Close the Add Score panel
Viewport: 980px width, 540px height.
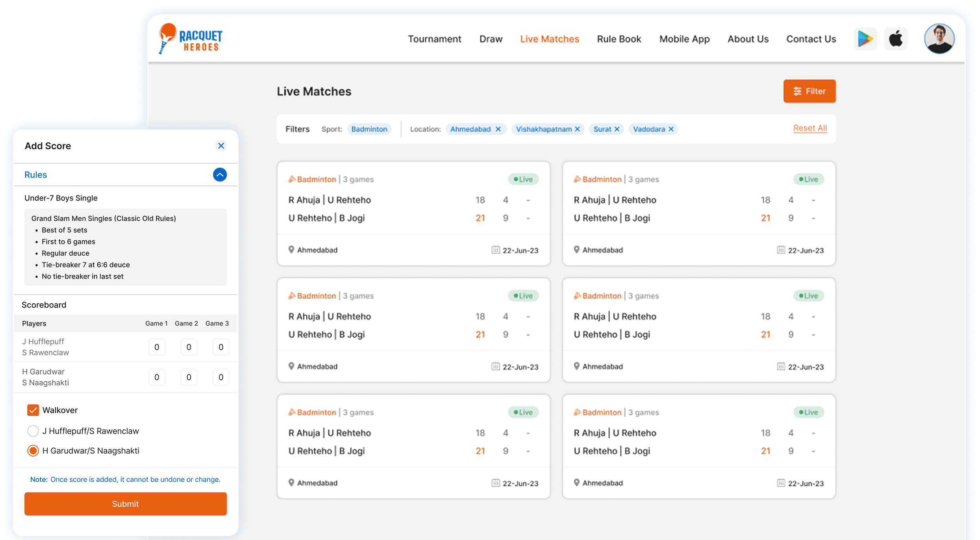221,146
